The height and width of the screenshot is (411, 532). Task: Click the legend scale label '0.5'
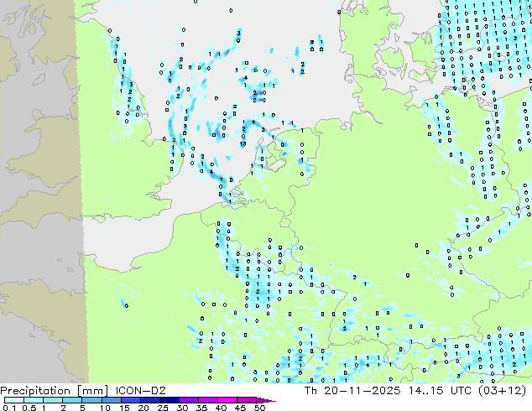tap(29, 408)
